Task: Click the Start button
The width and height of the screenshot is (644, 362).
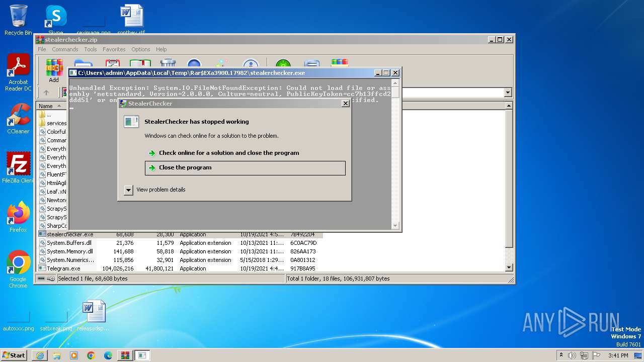Action: [14, 355]
